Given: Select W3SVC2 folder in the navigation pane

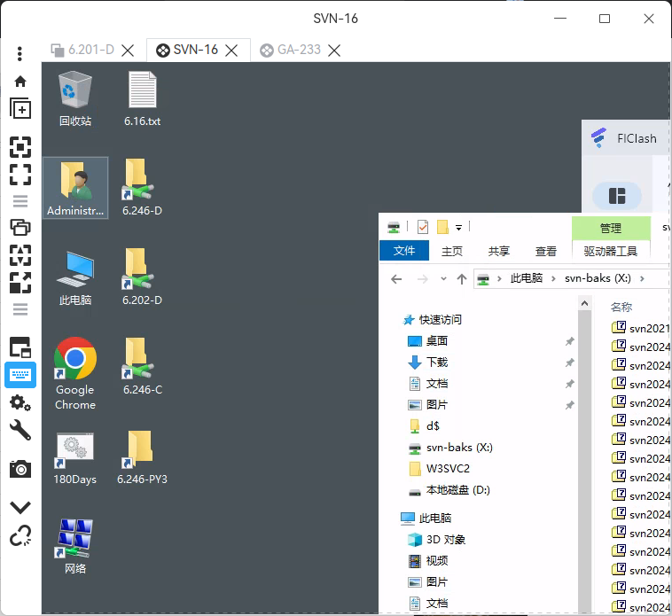Looking at the screenshot, I should click(x=439, y=469).
